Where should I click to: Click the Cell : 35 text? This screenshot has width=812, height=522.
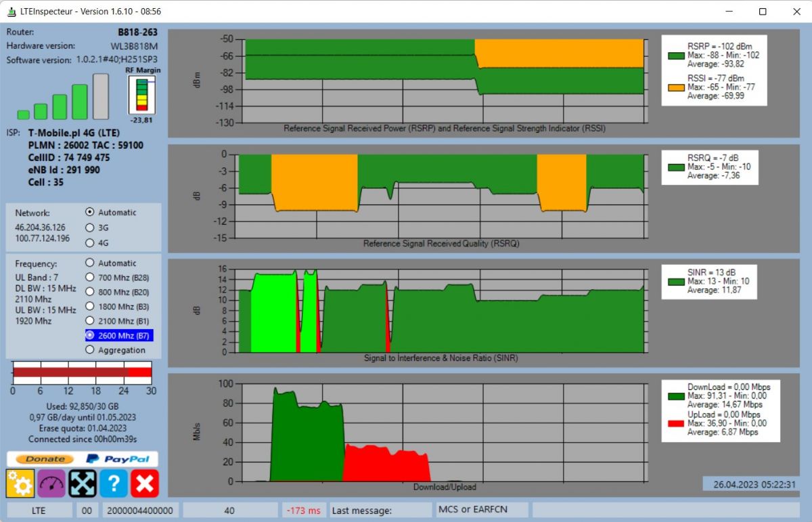(45, 182)
